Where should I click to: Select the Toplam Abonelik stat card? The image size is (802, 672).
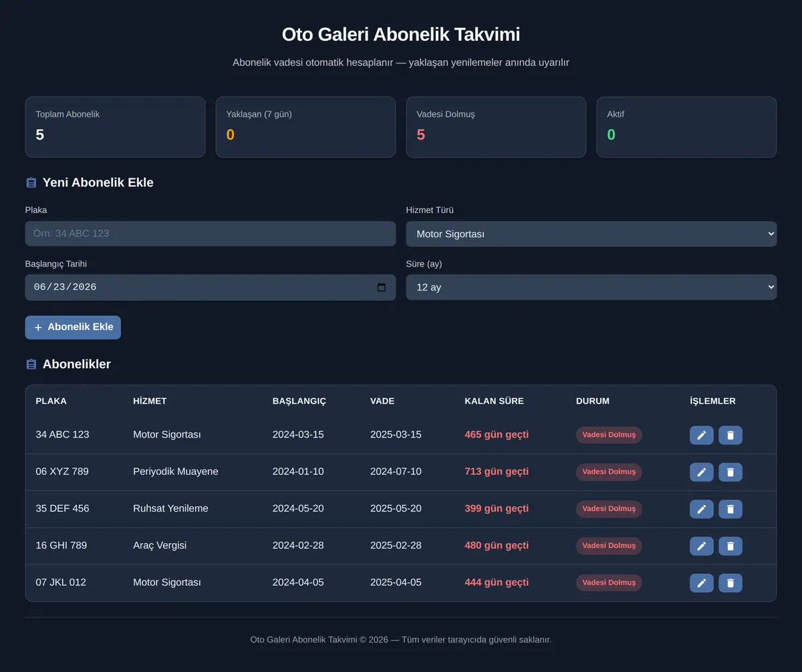[115, 127]
